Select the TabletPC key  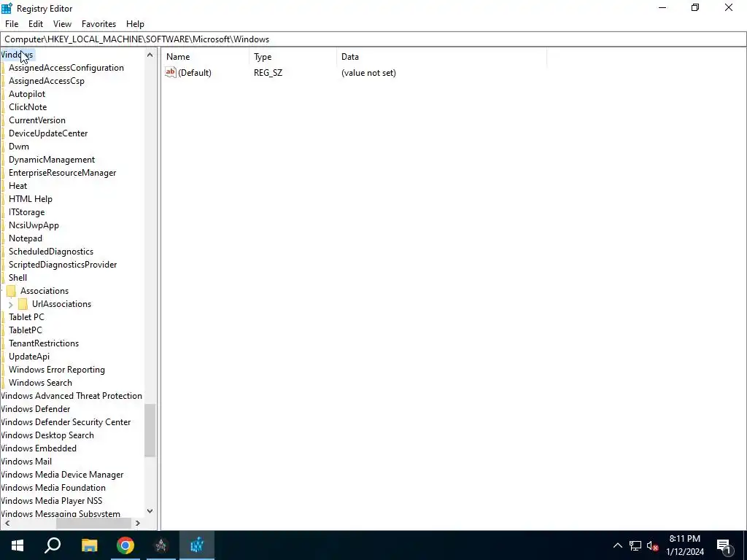point(26,330)
